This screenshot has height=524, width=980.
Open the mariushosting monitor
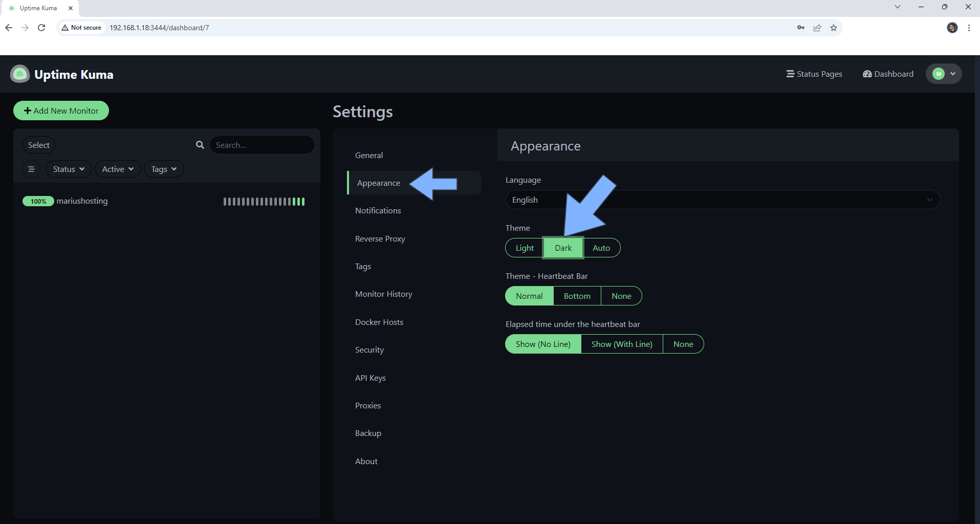[x=82, y=201]
